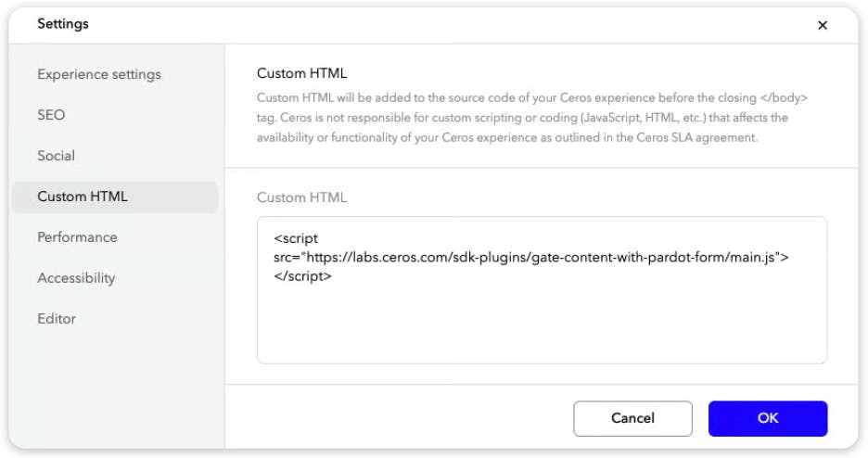Open the Performance settings section
This screenshot has height=458, width=868.
[x=77, y=237]
